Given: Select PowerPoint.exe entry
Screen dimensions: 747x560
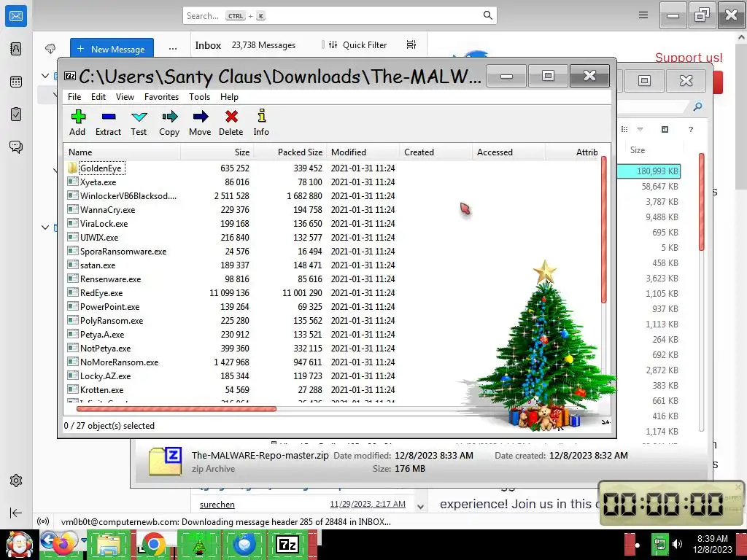Looking at the screenshot, I should click(110, 306).
